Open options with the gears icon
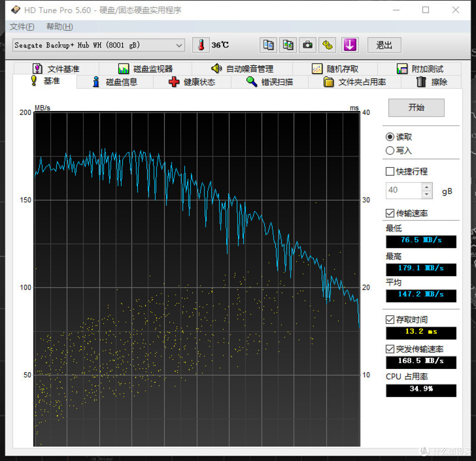The image size is (476, 461). 327,45
